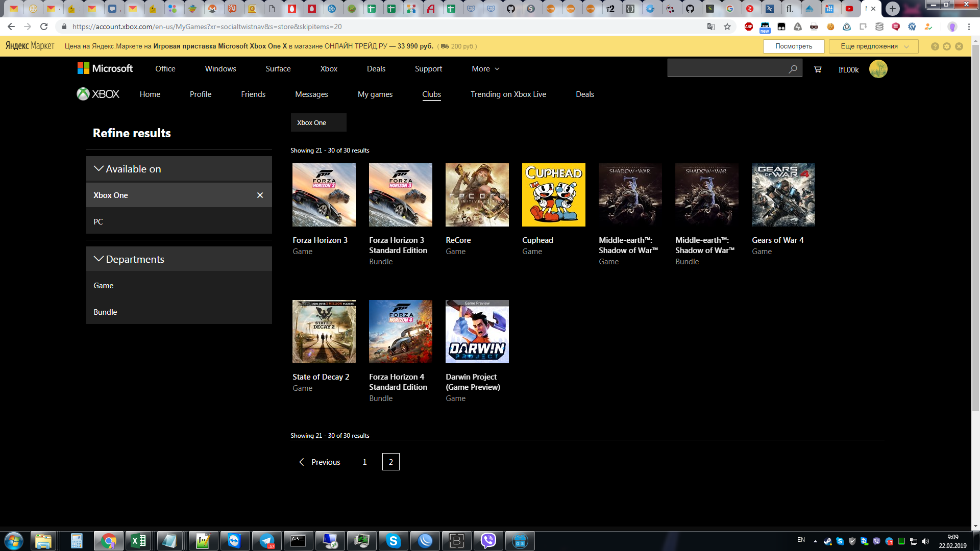
Task: Click the Darwin Project cover thumbnail
Action: point(477,332)
